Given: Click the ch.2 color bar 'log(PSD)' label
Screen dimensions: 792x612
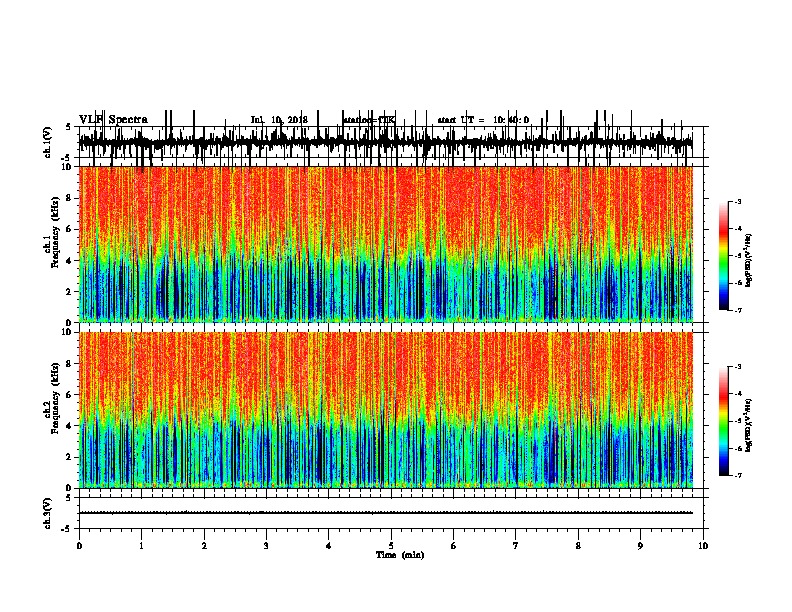Looking at the screenshot, I should 748,425.
